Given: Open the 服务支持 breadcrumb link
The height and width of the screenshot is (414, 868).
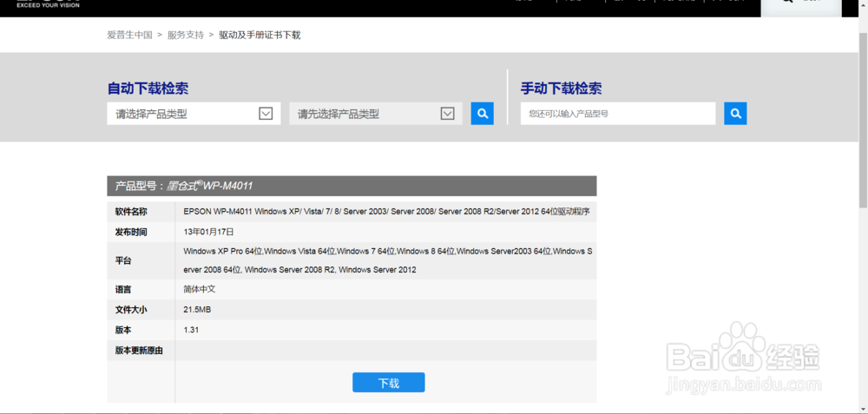Looking at the screenshot, I should [x=186, y=35].
